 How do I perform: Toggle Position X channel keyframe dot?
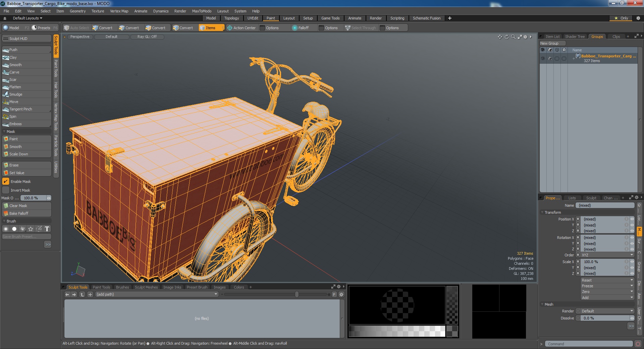click(578, 219)
